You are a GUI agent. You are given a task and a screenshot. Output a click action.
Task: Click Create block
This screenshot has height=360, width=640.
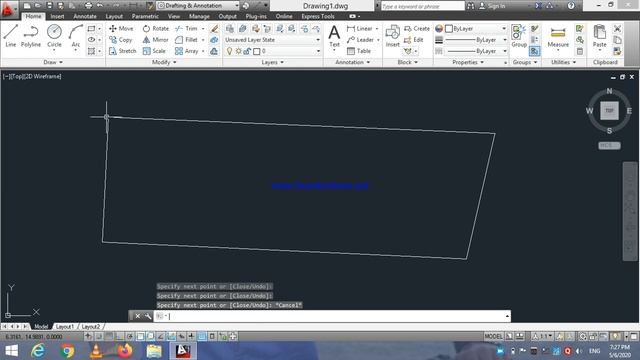click(417, 29)
